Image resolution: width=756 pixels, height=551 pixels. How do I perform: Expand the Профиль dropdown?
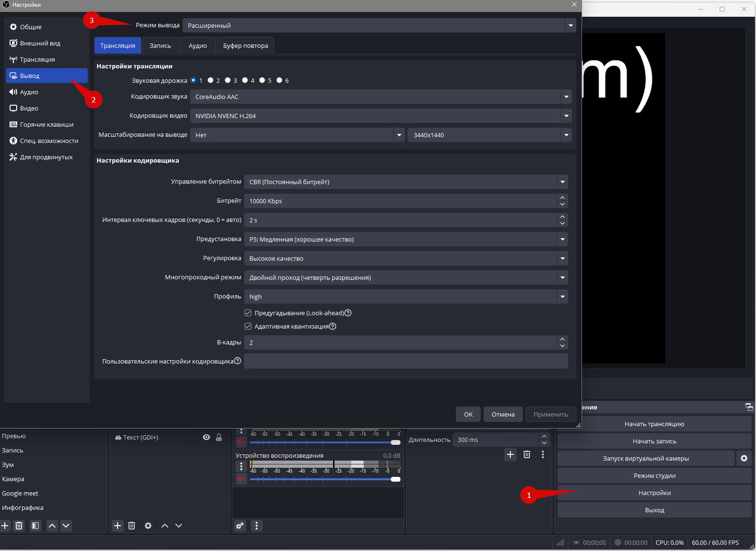[x=406, y=297]
